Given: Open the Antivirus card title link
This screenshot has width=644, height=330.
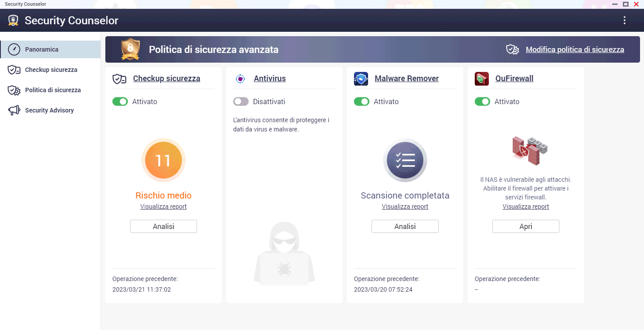Looking at the screenshot, I should point(270,79).
